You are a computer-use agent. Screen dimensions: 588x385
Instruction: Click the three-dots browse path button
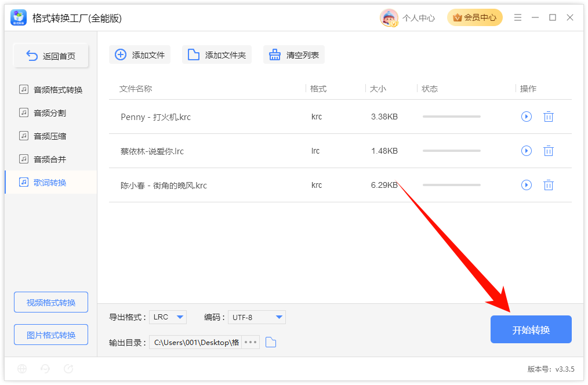[x=251, y=342]
